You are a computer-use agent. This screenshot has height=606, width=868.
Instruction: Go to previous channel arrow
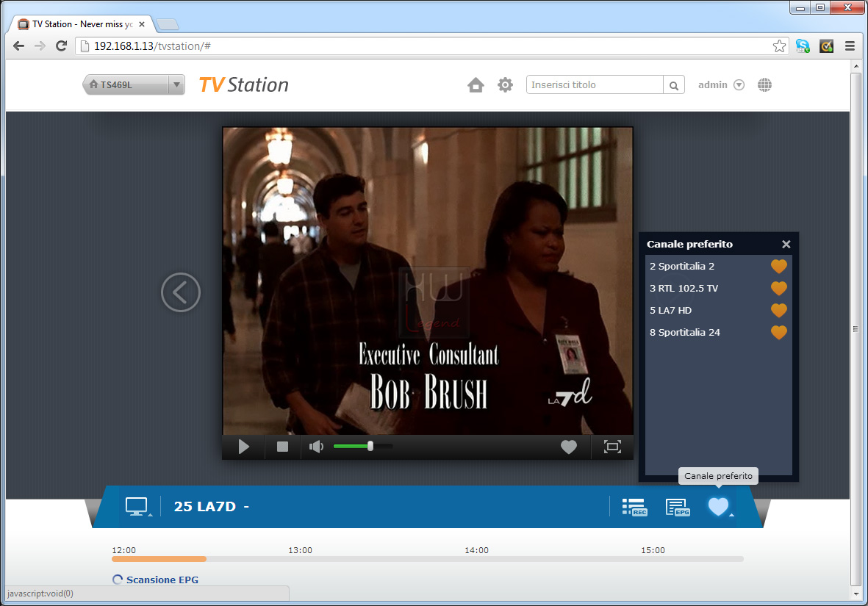(181, 292)
